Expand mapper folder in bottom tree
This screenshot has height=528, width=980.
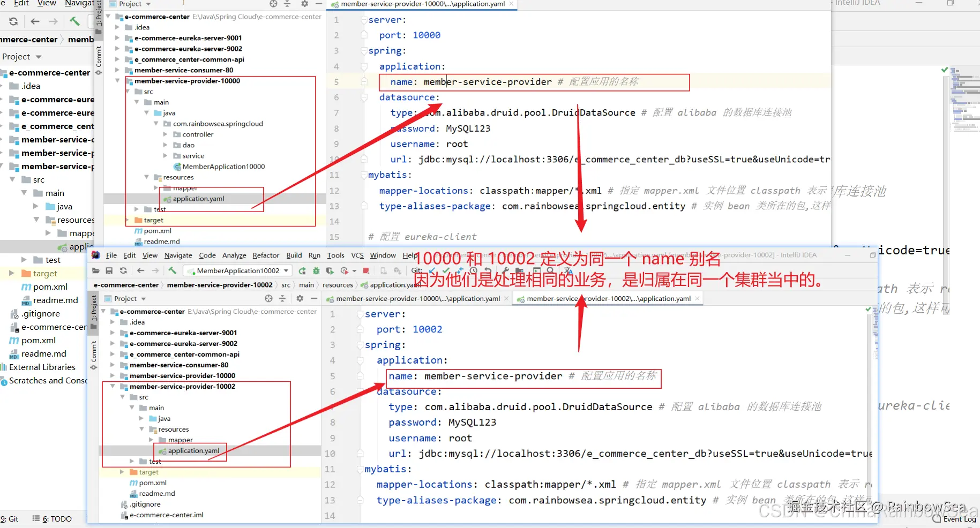tap(151, 440)
